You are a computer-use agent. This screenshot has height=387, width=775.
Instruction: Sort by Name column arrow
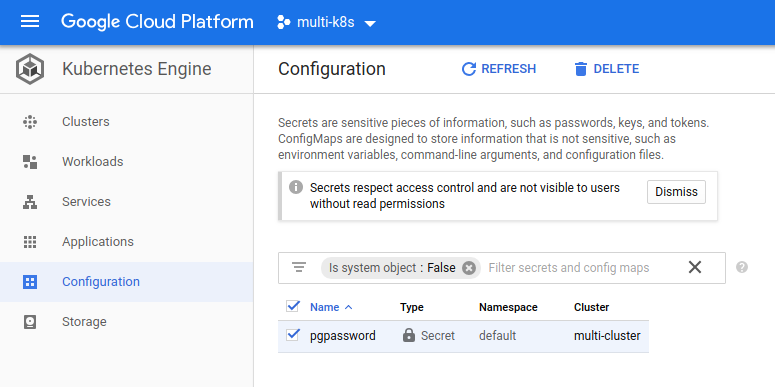[x=348, y=307]
